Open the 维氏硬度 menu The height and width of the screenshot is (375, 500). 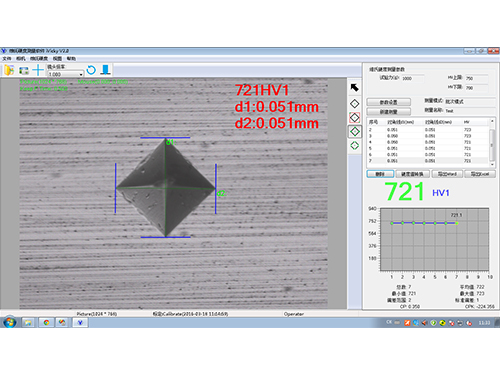pyautogui.click(x=39, y=59)
